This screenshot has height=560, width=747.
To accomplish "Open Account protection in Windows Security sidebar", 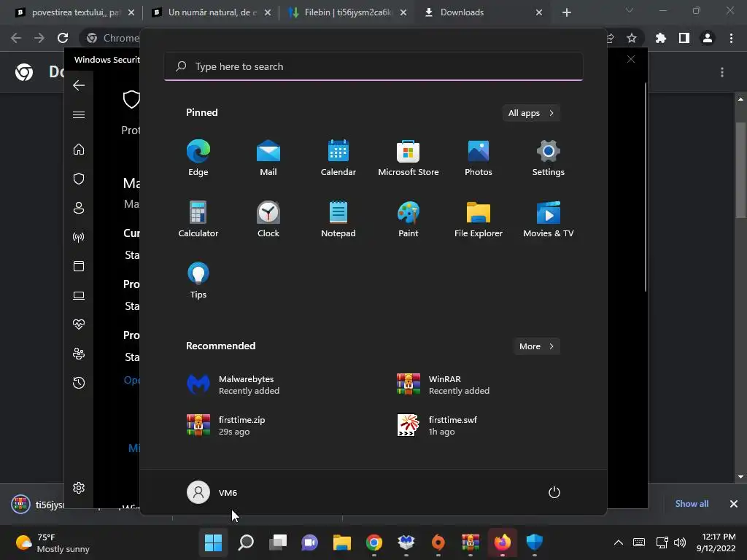I will tap(79, 208).
